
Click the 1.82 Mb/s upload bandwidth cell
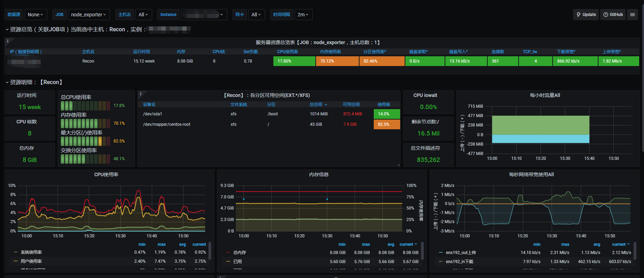[x=619, y=61]
